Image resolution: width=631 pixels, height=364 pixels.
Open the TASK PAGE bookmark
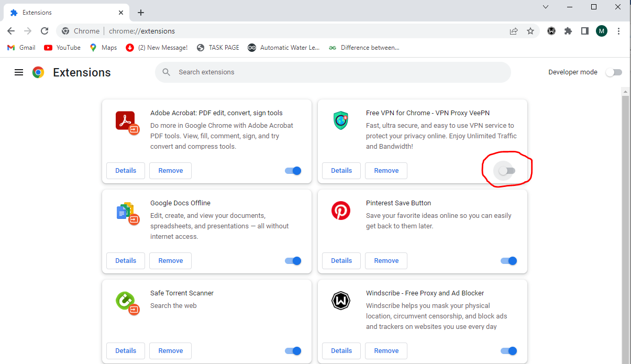pyautogui.click(x=218, y=48)
